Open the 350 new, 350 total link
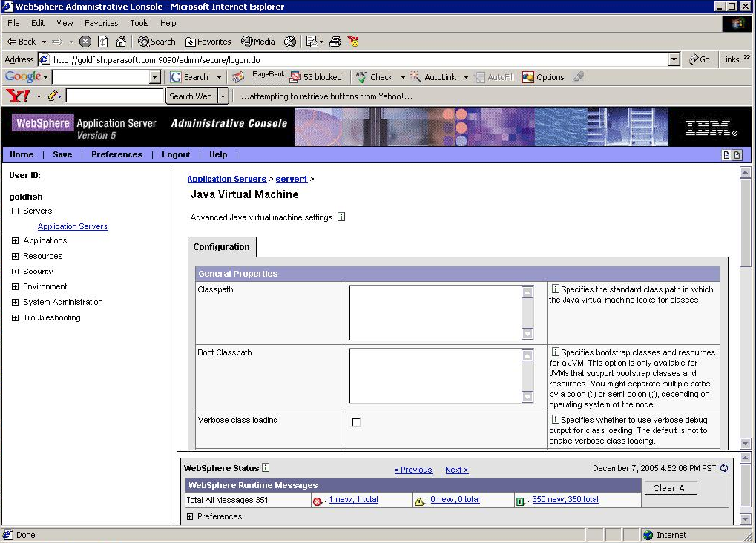 [x=565, y=499]
